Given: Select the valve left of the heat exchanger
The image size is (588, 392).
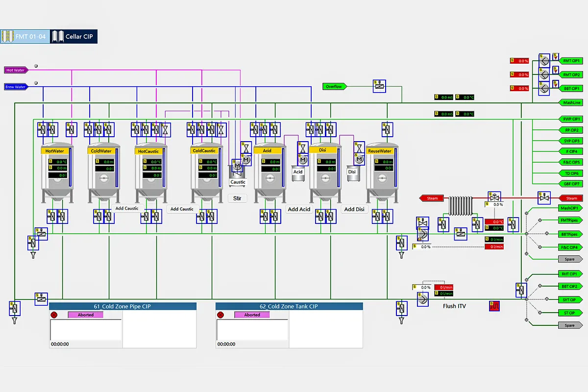Looking at the screenshot, I should 443,225.
